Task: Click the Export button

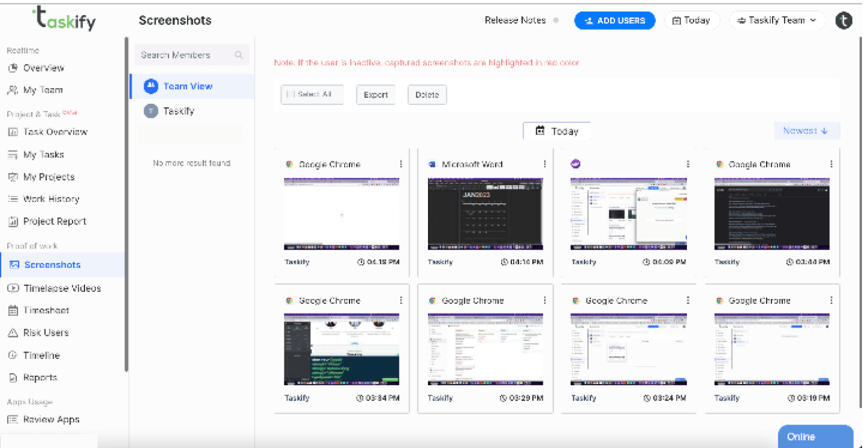Action: tap(375, 95)
